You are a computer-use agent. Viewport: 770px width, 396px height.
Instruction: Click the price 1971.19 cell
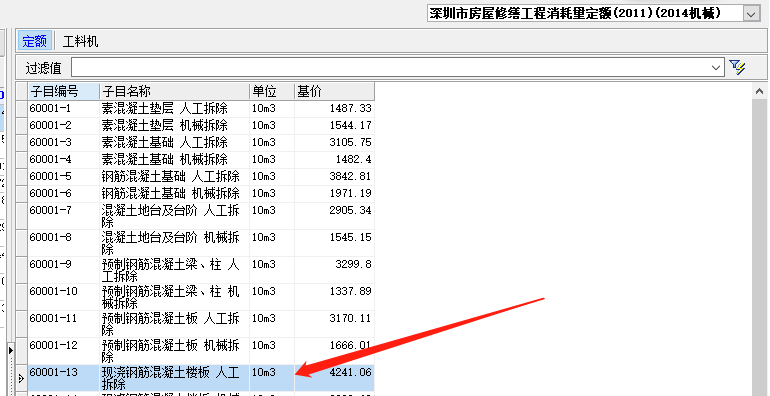click(334, 194)
